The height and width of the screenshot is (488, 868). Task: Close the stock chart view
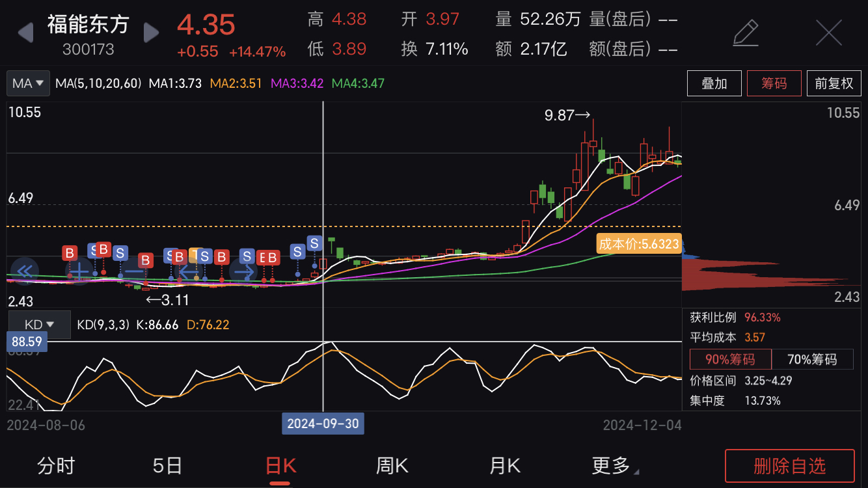(828, 33)
